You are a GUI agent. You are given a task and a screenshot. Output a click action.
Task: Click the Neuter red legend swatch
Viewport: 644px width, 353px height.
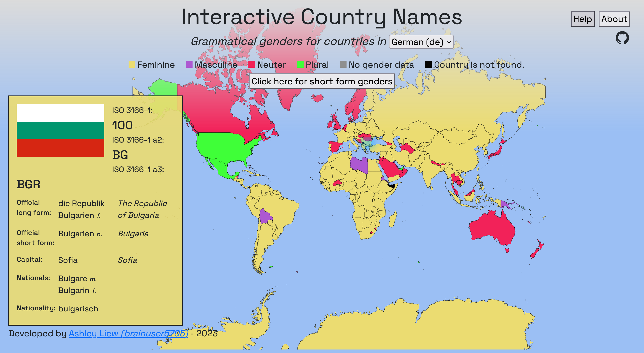(x=252, y=65)
